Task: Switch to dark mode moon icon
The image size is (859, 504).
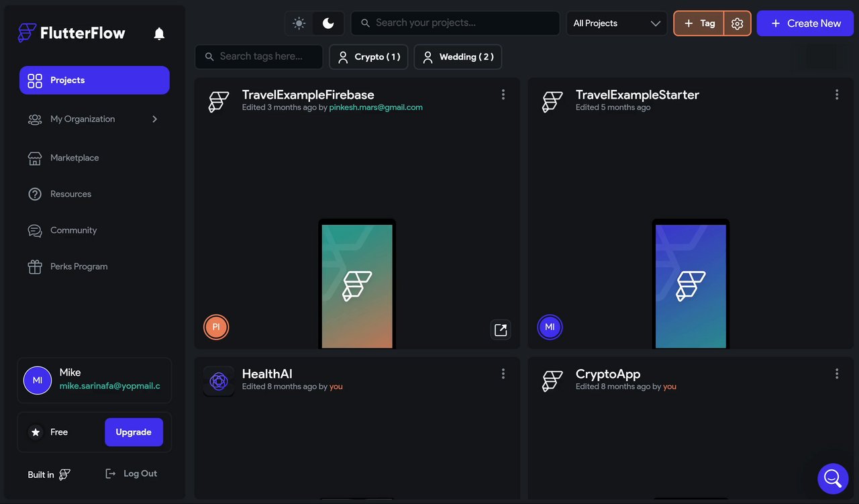Action: coord(328,23)
